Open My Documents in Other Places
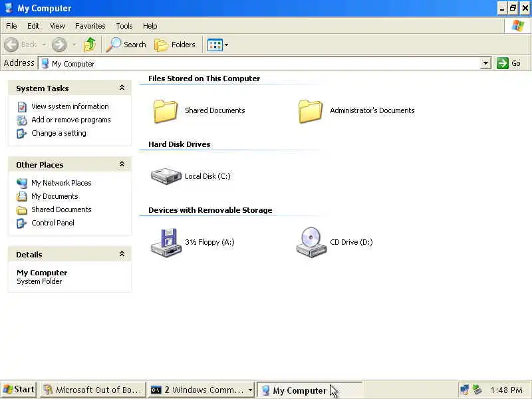Screen dimensions: 532x399 (x=55, y=196)
